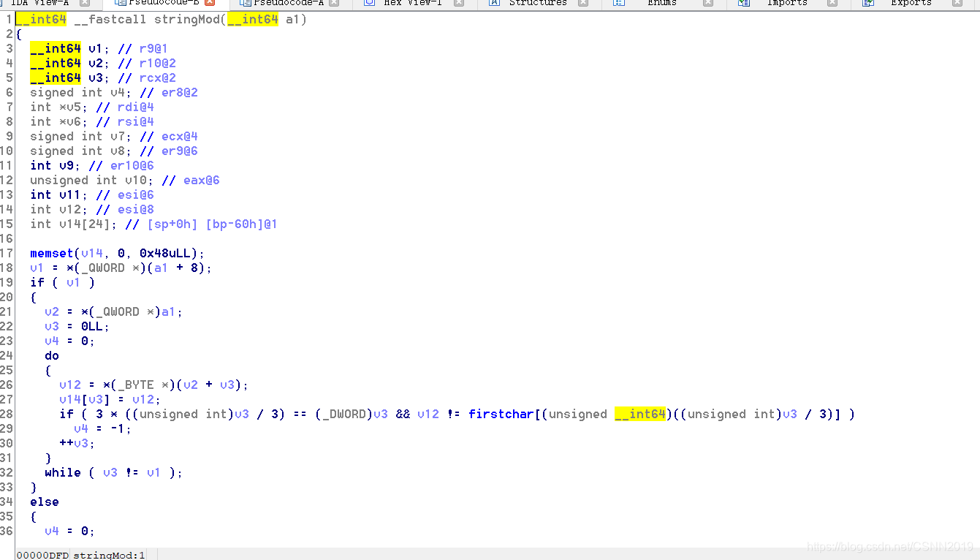Viewport: 980px width, 560px height.
Task: Click the 'while ( v3 != v1 )' condition
Action: point(113,472)
